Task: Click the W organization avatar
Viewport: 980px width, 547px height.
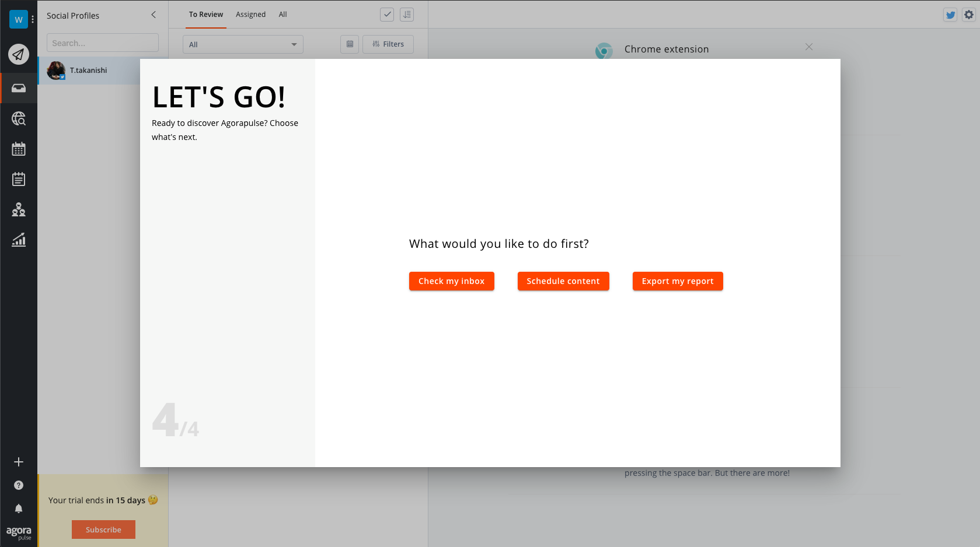Action: pos(19,19)
